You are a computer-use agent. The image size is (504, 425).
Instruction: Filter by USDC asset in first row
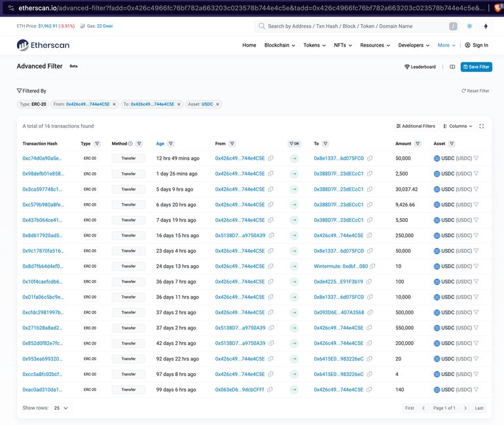(477, 158)
